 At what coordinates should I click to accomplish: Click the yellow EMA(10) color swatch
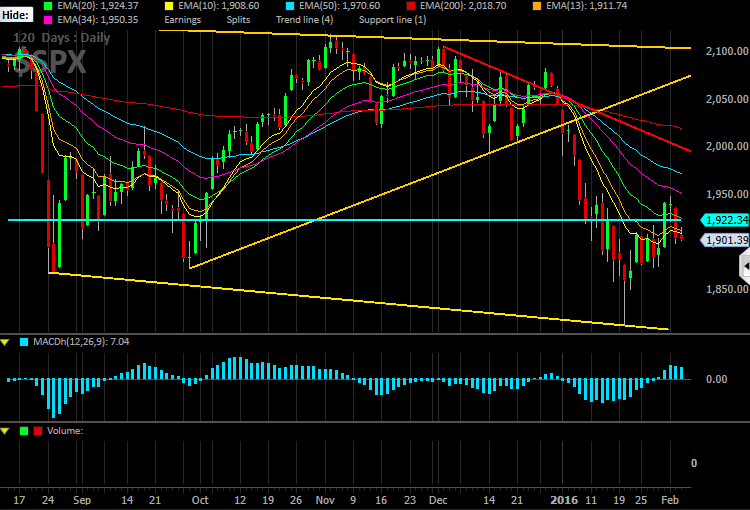pyautogui.click(x=169, y=6)
